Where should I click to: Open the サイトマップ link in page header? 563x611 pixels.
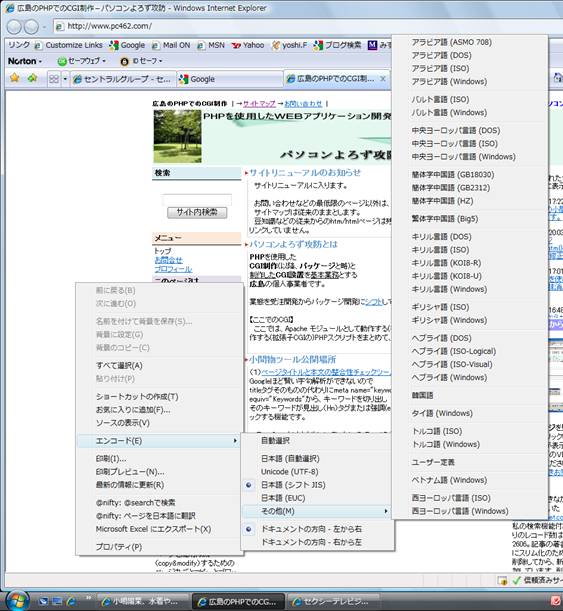pos(259,104)
